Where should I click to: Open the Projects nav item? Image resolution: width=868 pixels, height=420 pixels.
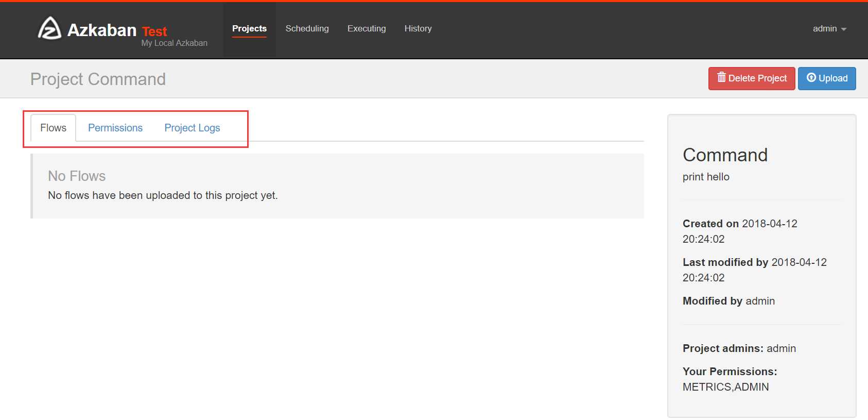[249, 28]
